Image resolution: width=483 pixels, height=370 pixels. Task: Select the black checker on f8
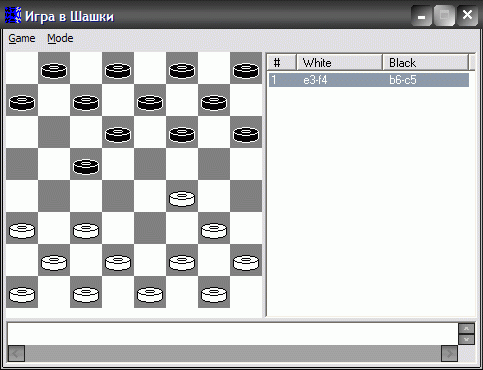coord(182,70)
